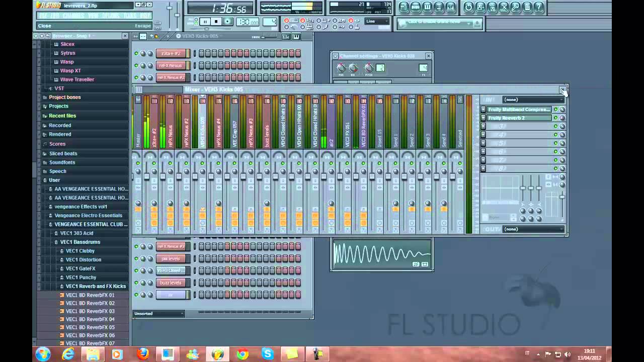Click the scissors icon in the shortcut toolbar
Viewport: 644px width, 362px height.
(504, 7)
